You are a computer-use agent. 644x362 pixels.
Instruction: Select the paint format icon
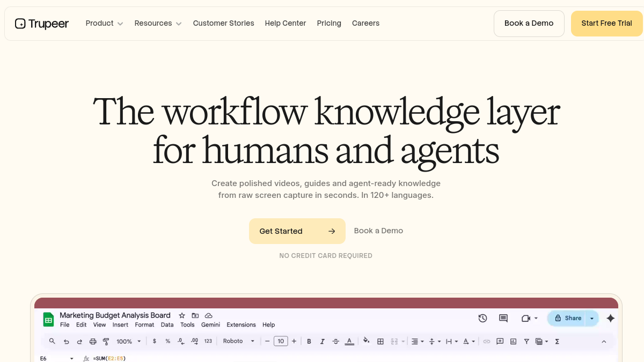point(106,341)
